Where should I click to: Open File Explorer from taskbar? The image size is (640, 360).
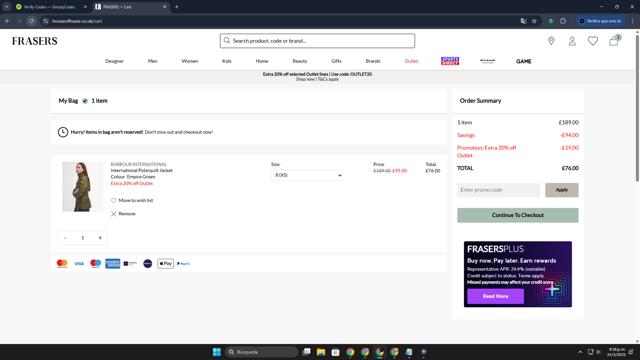(321, 352)
